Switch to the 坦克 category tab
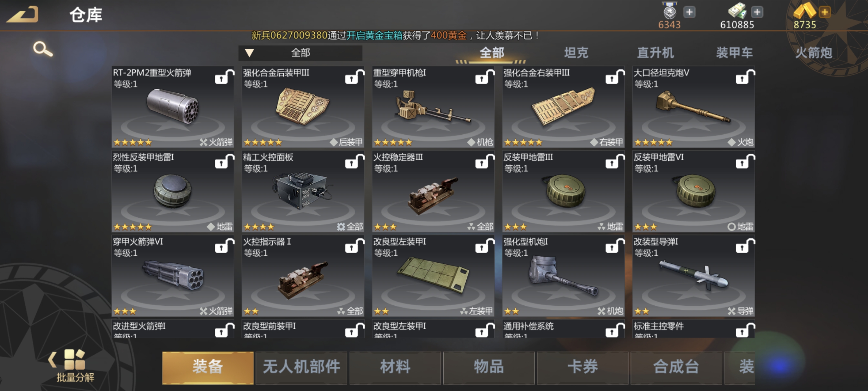Viewport: 868px width, 391px height. [576, 53]
